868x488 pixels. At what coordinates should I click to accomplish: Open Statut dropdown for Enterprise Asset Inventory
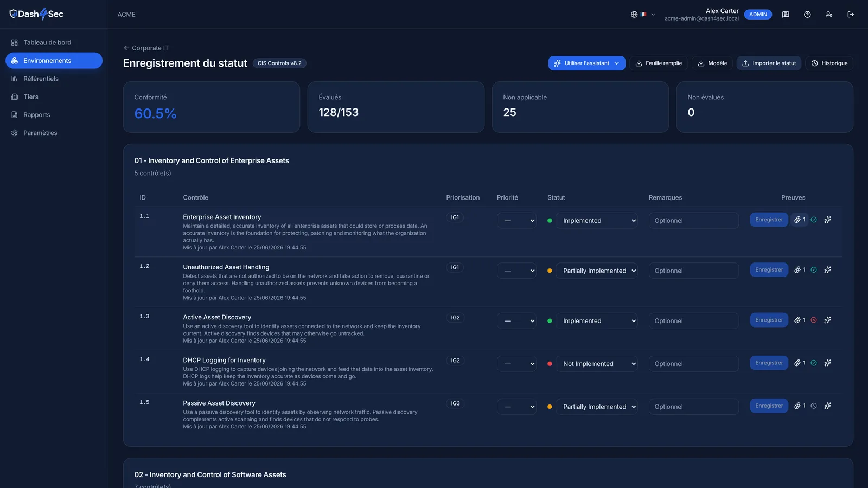click(x=597, y=221)
